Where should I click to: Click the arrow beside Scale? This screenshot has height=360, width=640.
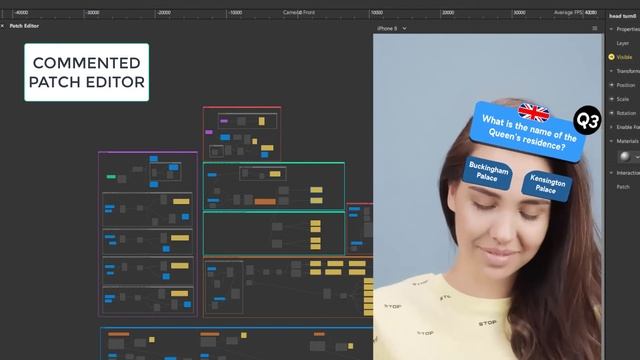(611, 99)
